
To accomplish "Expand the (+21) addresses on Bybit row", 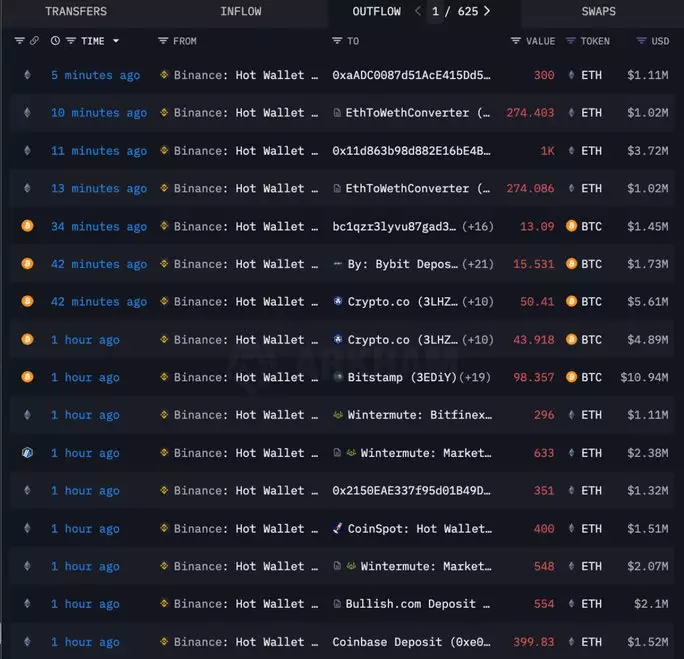I will click(x=478, y=264).
